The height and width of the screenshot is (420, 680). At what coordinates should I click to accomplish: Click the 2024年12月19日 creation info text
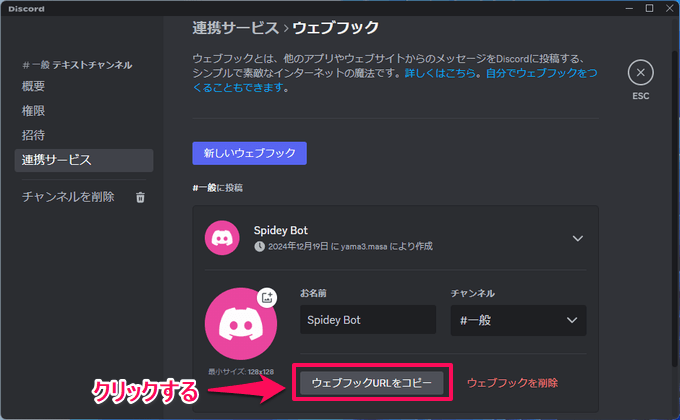pyautogui.click(x=350, y=246)
